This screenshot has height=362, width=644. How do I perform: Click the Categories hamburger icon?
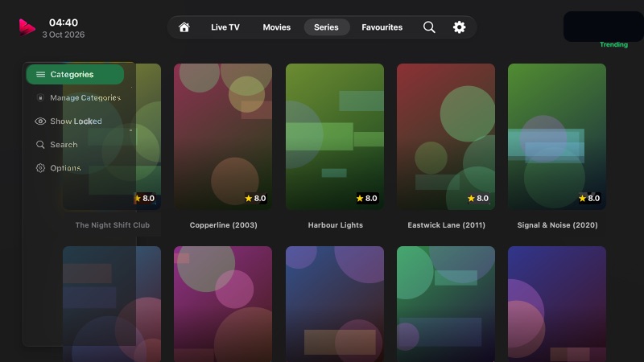(41, 74)
